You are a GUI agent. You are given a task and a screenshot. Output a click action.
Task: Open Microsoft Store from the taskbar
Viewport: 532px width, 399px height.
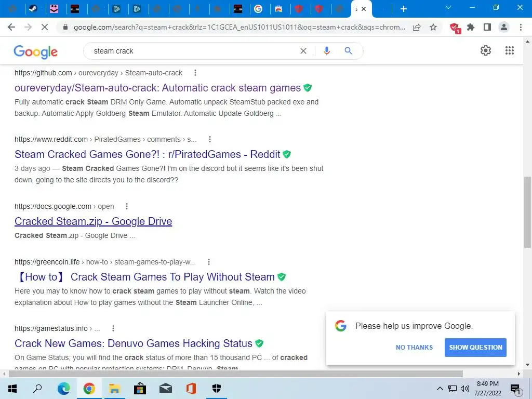[140, 389]
